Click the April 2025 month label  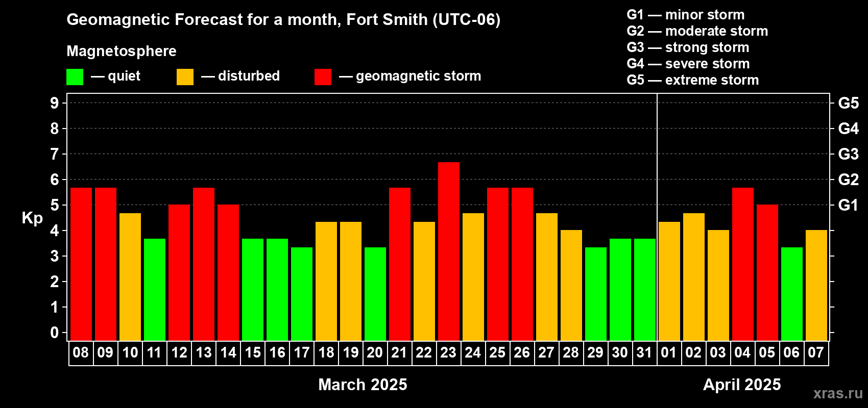point(742,384)
